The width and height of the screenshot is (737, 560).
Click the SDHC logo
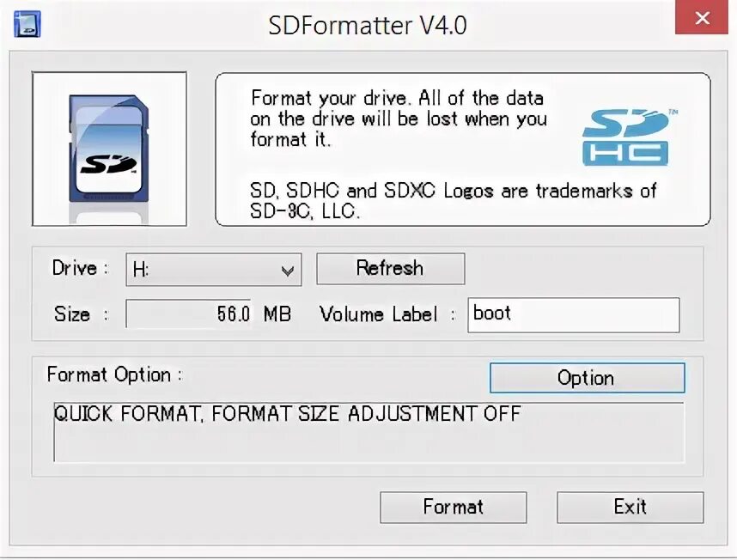pyautogui.click(x=630, y=137)
